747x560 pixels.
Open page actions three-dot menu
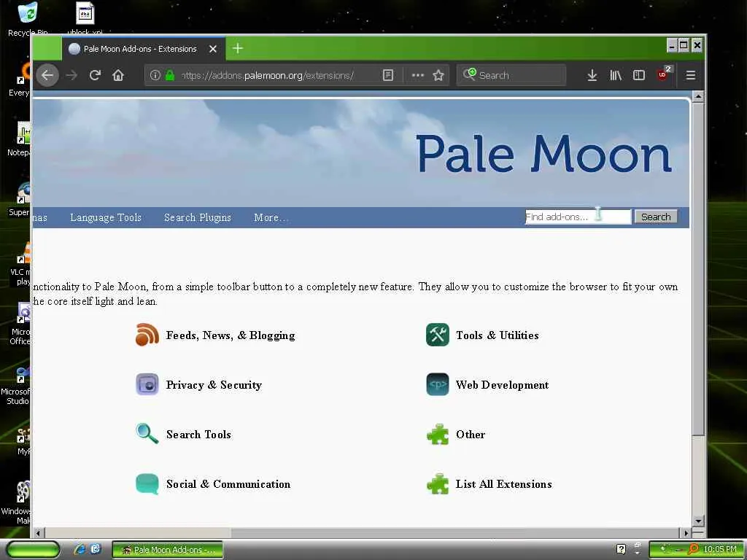tap(418, 75)
